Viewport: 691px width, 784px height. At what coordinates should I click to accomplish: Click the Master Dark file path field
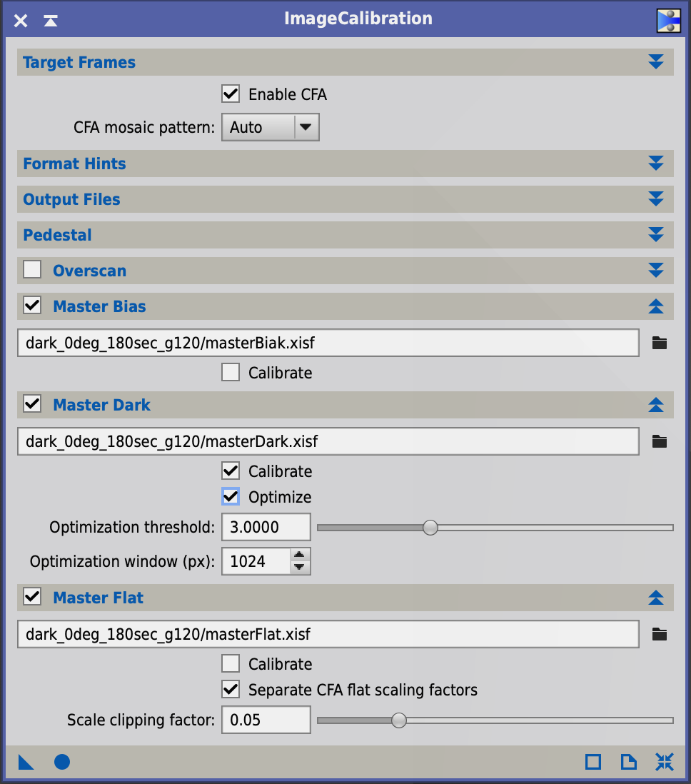328,441
